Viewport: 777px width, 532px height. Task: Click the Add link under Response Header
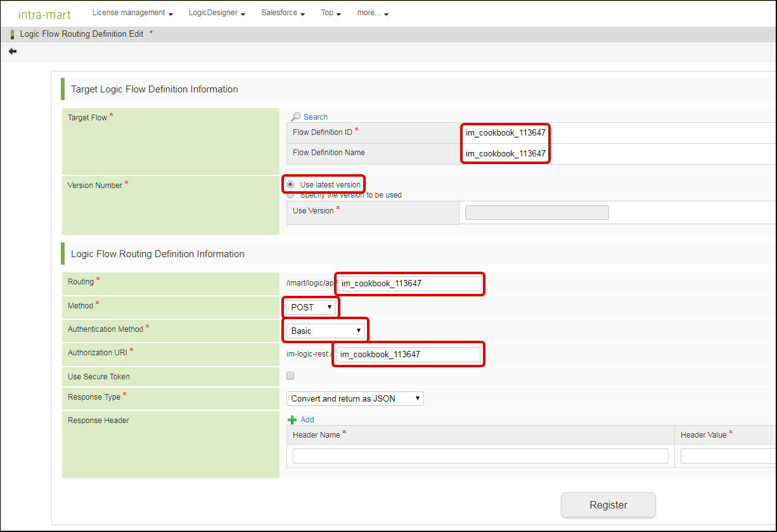click(307, 420)
